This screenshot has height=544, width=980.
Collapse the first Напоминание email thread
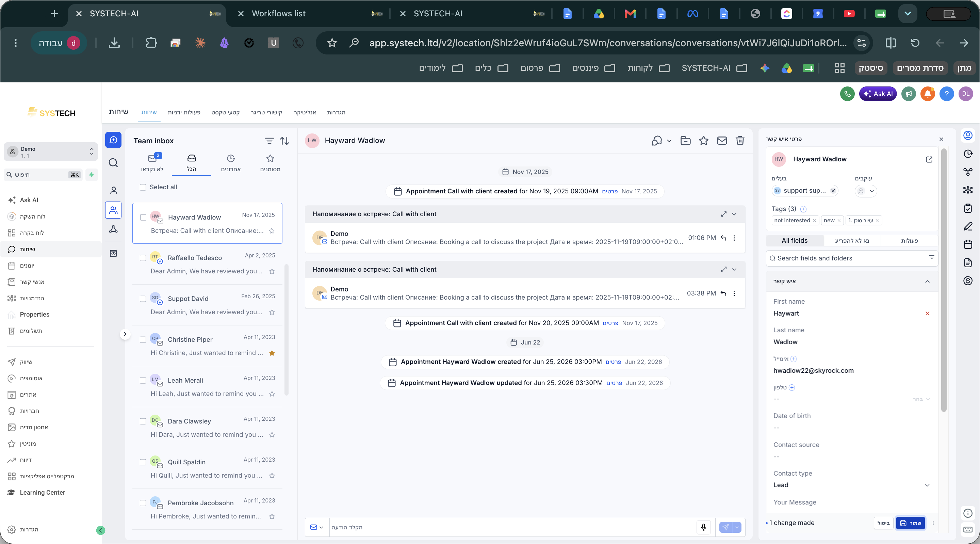[734, 214]
